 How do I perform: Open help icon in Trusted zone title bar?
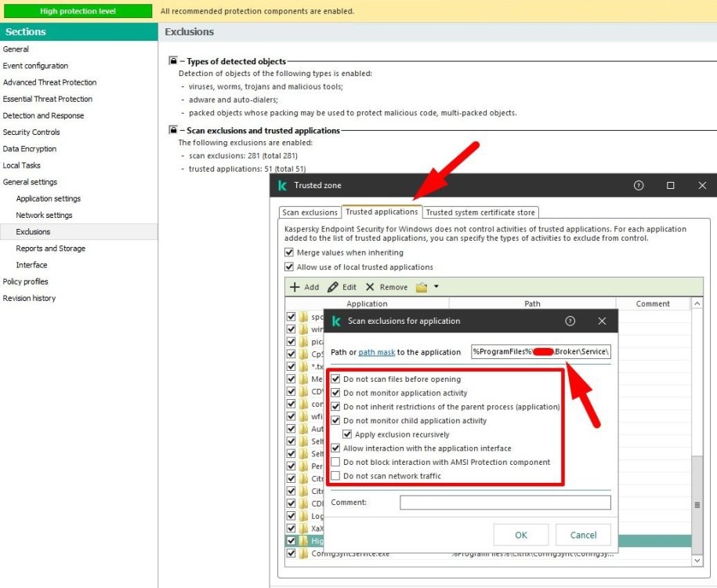coord(639,185)
